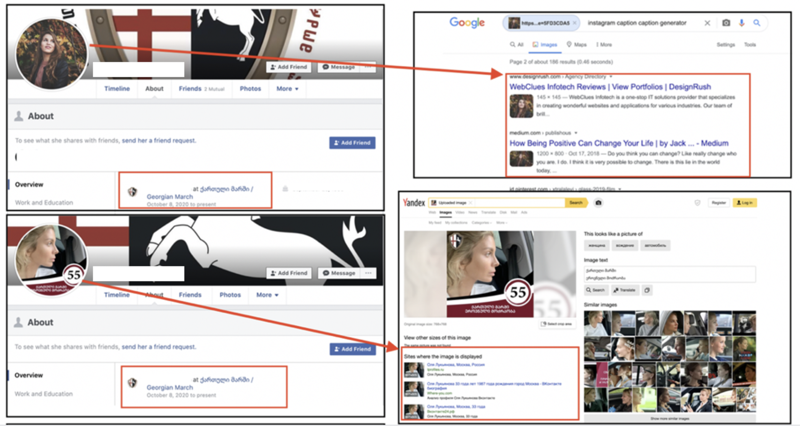800x428 pixels.
Task: Click copy icon beside Image text Translate
Action: pos(646,290)
